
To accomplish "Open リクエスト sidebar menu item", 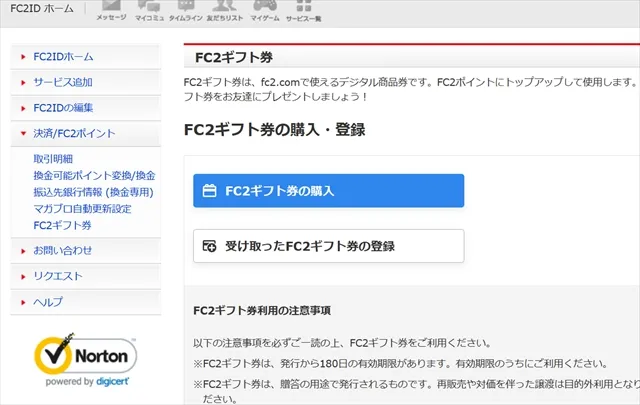I will [x=86, y=276].
